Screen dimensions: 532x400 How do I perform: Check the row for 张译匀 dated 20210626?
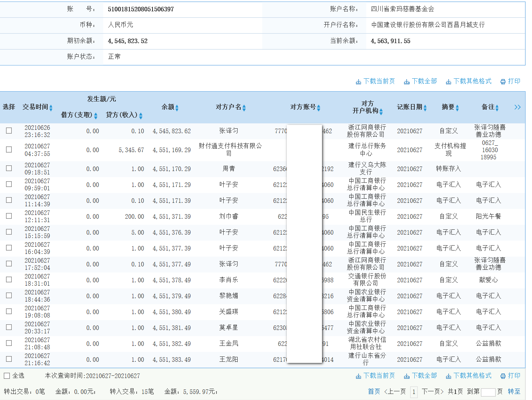(9, 131)
